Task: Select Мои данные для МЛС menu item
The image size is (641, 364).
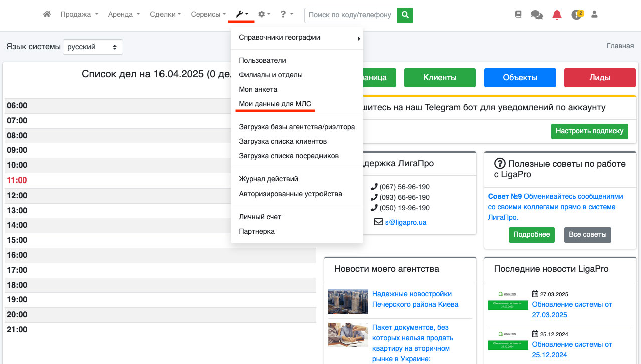Action: coord(275,104)
